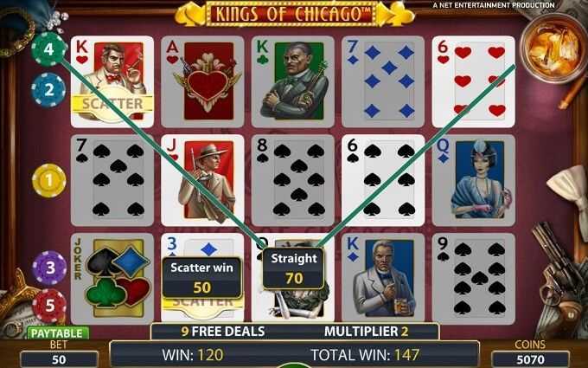Click the whiskey glass icon
Viewport: 588px width, 368px height.
(554, 47)
